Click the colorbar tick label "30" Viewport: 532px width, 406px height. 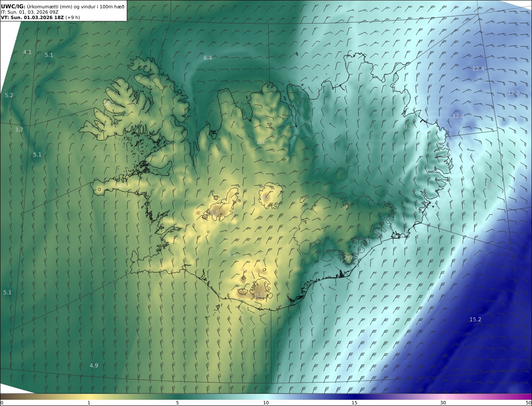coord(443,403)
